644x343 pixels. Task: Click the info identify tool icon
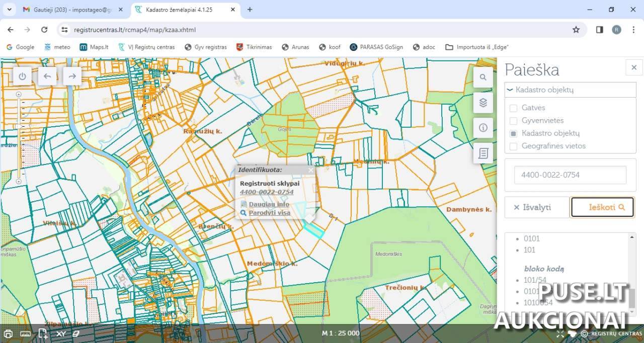point(483,128)
